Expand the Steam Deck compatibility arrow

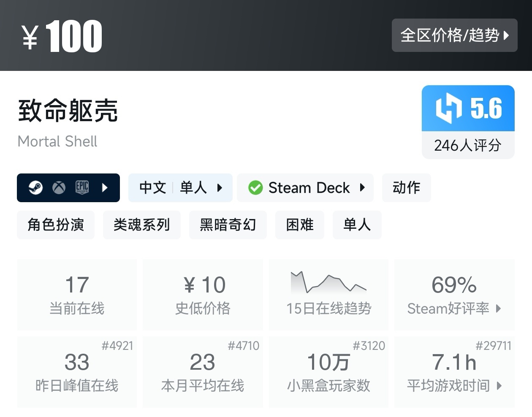[362, 188]
